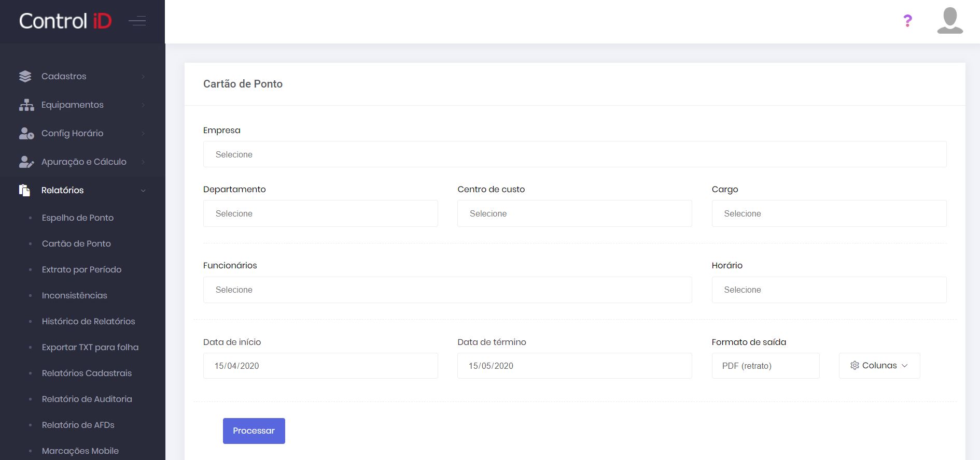Open Relatórios Cadastrais

(x=87, y=373)
